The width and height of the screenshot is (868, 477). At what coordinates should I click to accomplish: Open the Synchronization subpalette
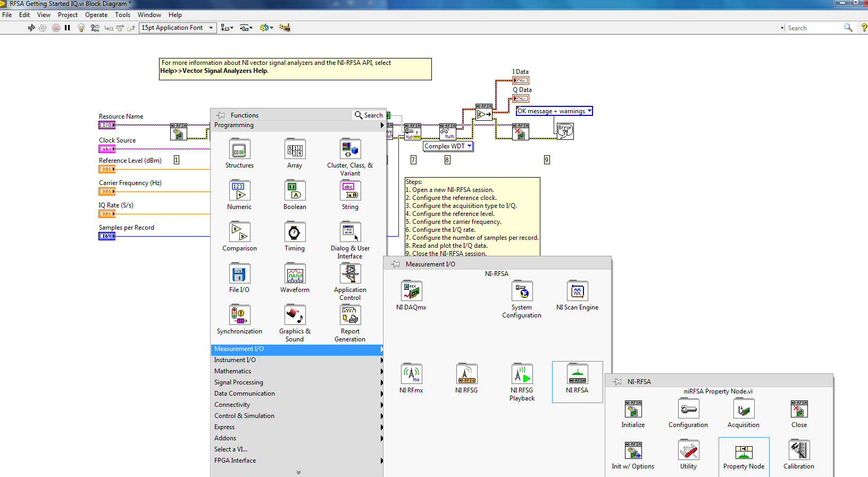pos(239,320)
